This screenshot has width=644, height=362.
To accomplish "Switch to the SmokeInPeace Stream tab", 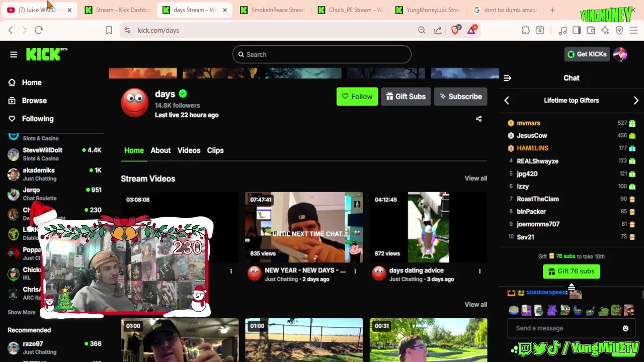I will pos(272,10).
